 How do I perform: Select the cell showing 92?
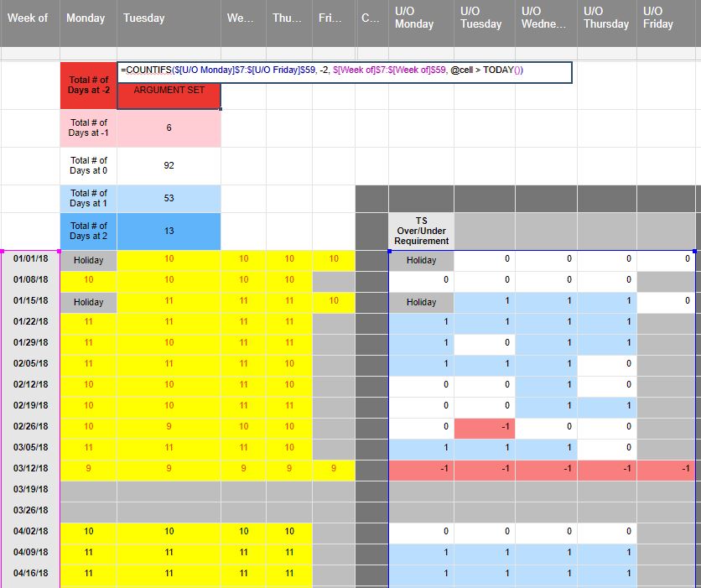(168, 166)
